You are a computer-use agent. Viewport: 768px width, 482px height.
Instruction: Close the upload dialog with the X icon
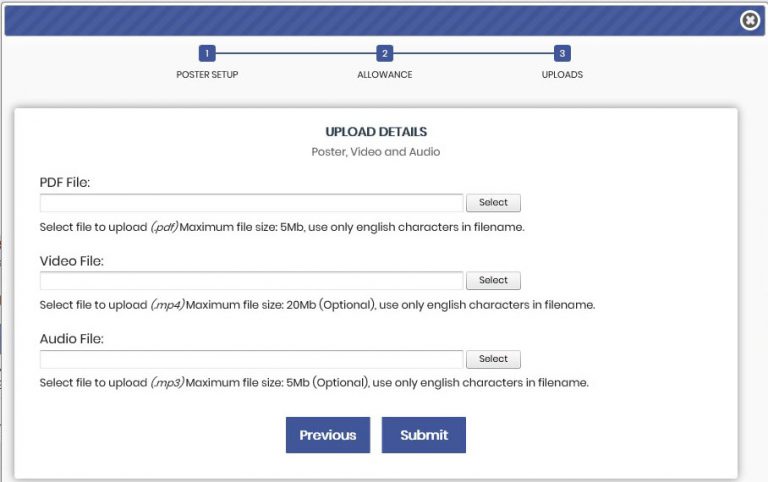pos(750,20)
